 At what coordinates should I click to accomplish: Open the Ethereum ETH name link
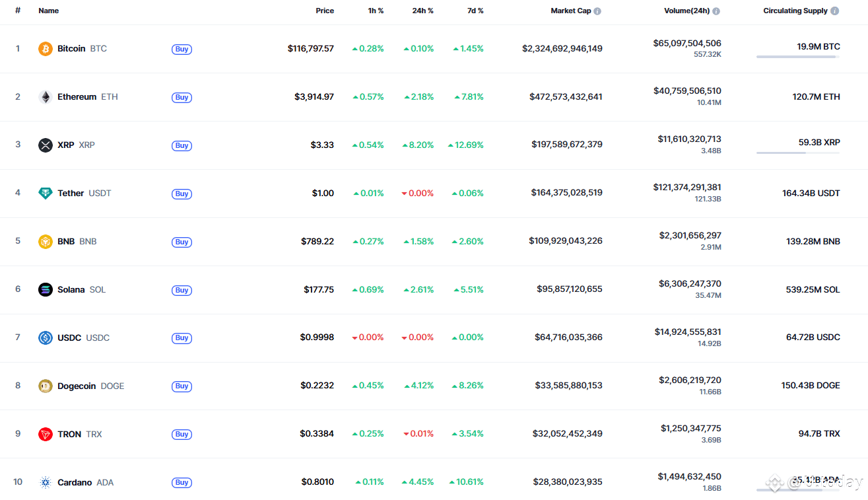(x=88, y=96)
